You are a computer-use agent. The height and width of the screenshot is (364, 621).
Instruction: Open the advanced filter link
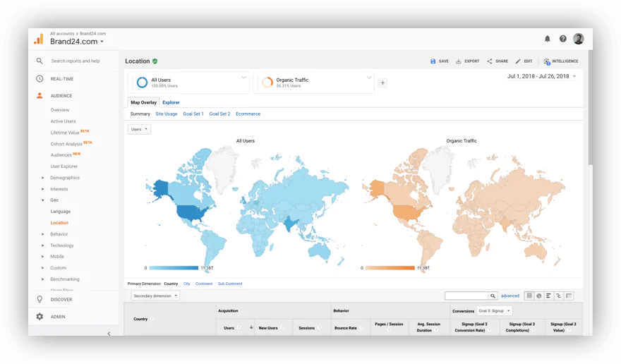tap(510, 296)
